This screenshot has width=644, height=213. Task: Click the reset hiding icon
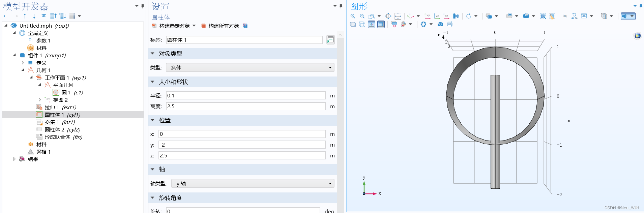[575, 16]
